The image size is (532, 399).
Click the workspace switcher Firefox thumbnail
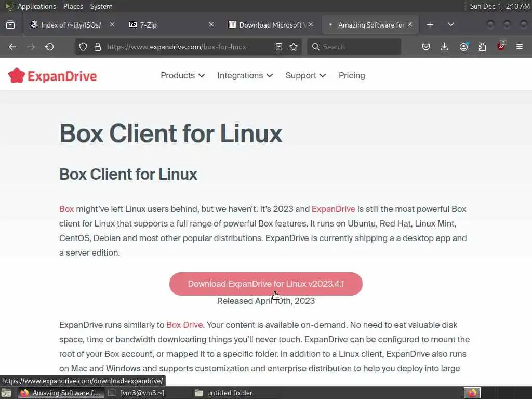(x=472, y=393)
